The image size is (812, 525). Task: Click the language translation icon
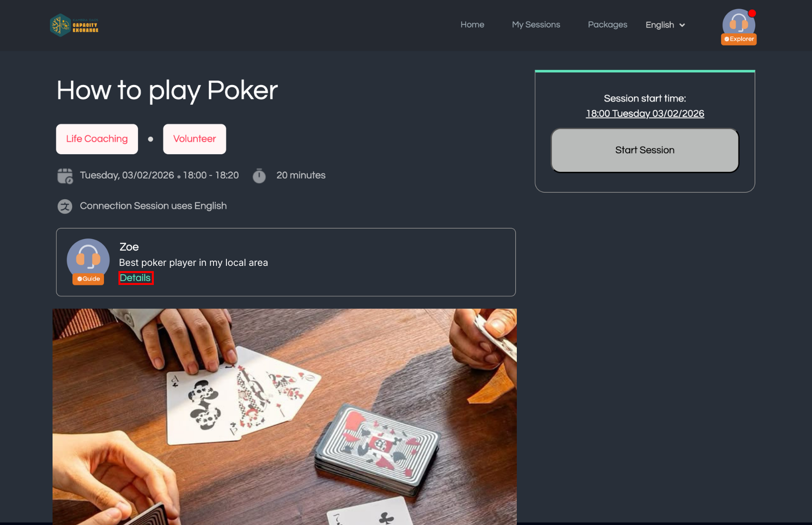pos(65,206)
